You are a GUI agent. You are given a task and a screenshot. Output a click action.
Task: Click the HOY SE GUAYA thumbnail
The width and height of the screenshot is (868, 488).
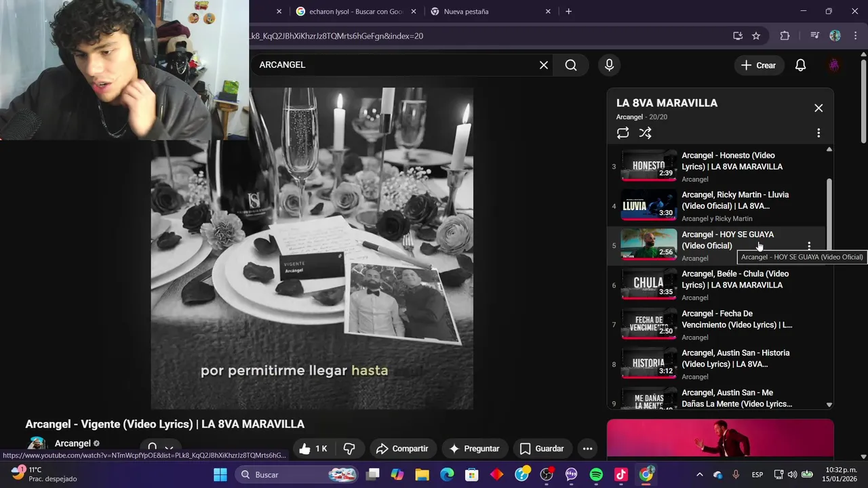[x=649, y=245]
